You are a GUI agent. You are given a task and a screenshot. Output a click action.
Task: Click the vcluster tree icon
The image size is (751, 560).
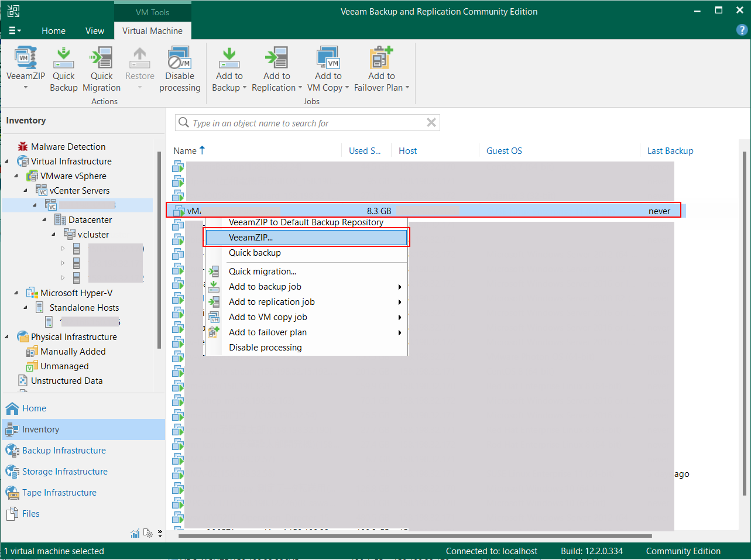(x=70, y=234)
